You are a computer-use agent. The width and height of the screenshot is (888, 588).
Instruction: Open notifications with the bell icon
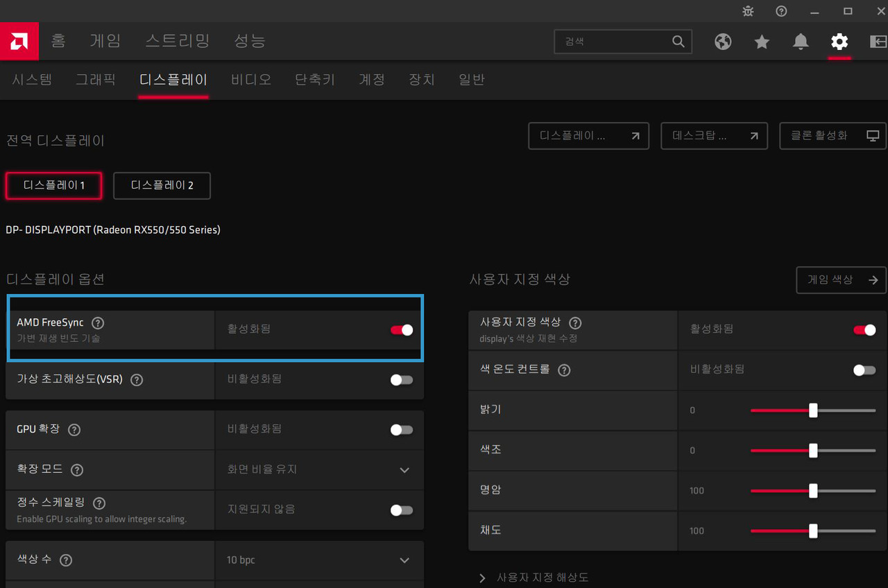(x=801, y=42)
